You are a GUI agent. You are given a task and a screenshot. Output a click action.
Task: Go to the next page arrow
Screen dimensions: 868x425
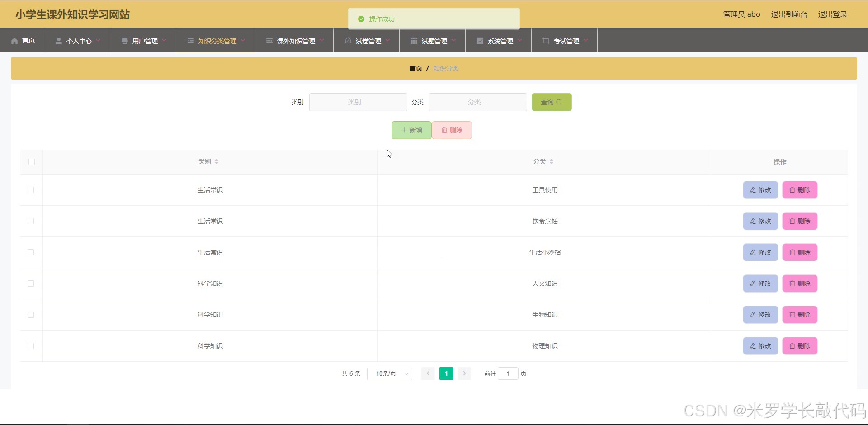[x=464, y=373]
